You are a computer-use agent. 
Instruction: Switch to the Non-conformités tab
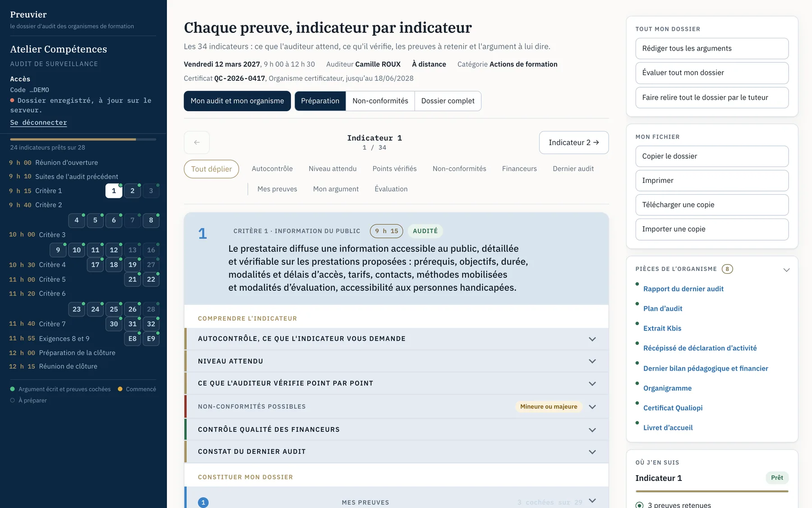pyautogui.click(x=380, y=101)
